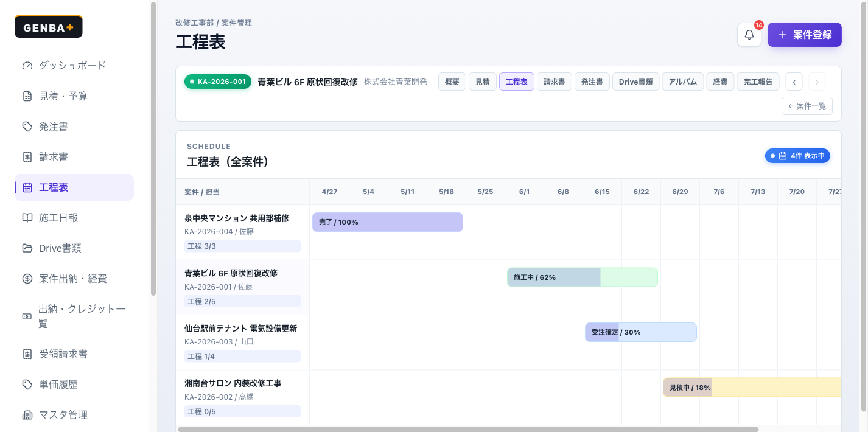Click the 発注書 tag icon
868x432 pixels.
pyautogui.click(x=27, y=127)
